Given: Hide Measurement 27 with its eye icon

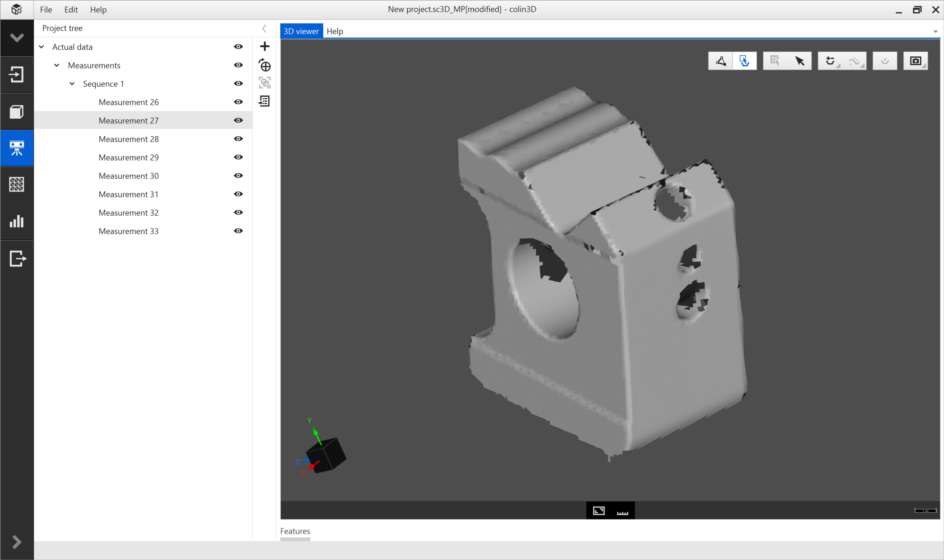Looking at the screenshot, I should [x=238, y=120].
